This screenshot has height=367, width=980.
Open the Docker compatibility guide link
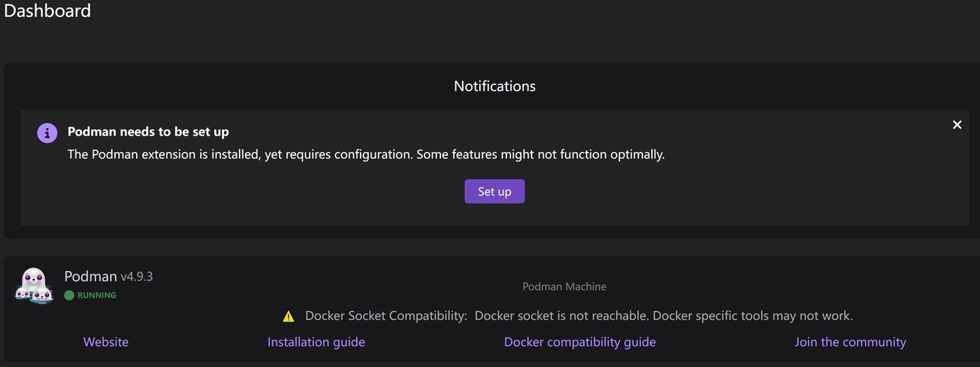pyautogui.click(x=580, y=342)
